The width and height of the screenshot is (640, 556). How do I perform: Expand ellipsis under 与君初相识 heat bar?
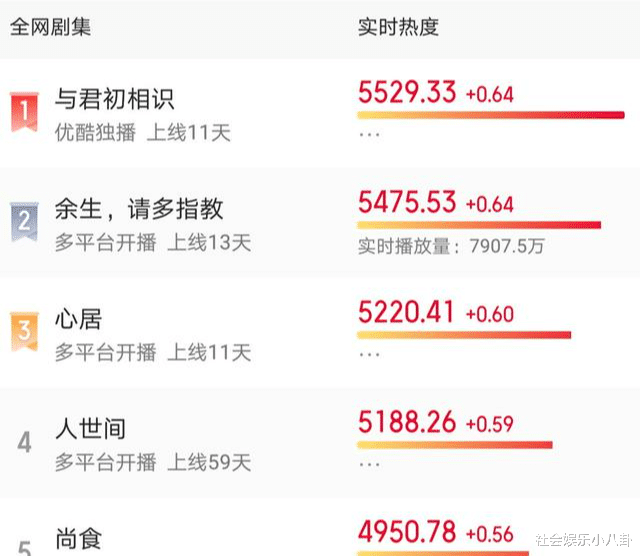point(369,134)
